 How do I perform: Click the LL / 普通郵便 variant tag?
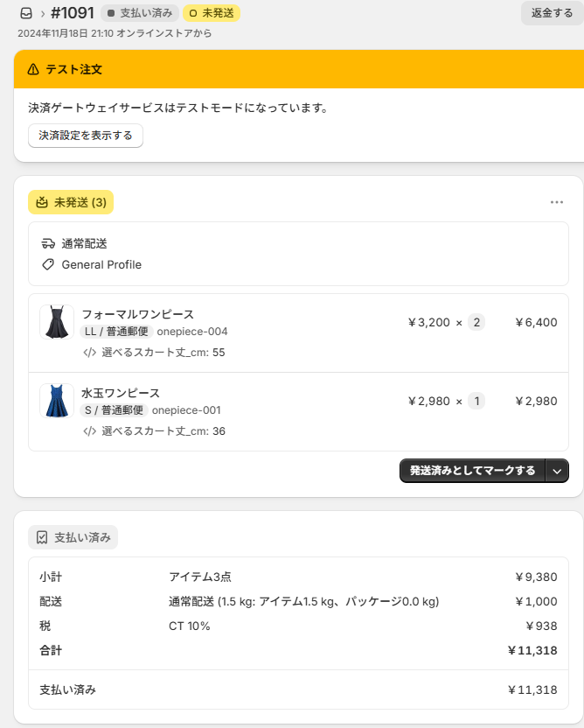point(117,332)
